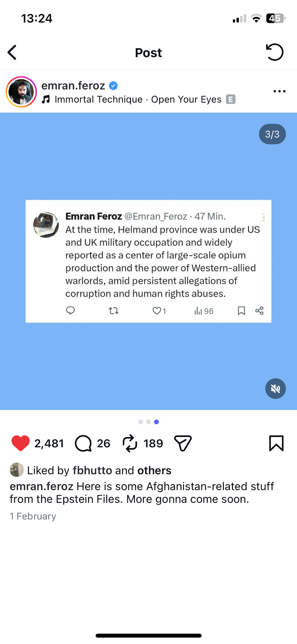Tap the fbhutto liker avatar icon
The image size is (297, 644).
pyautogui.click(x=17, y=470)
